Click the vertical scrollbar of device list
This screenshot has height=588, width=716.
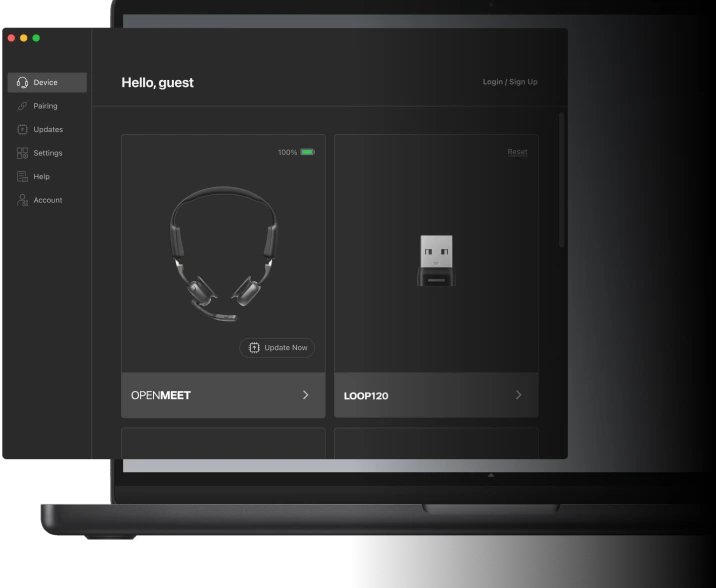pyautogui.click(x=561, y=180)
